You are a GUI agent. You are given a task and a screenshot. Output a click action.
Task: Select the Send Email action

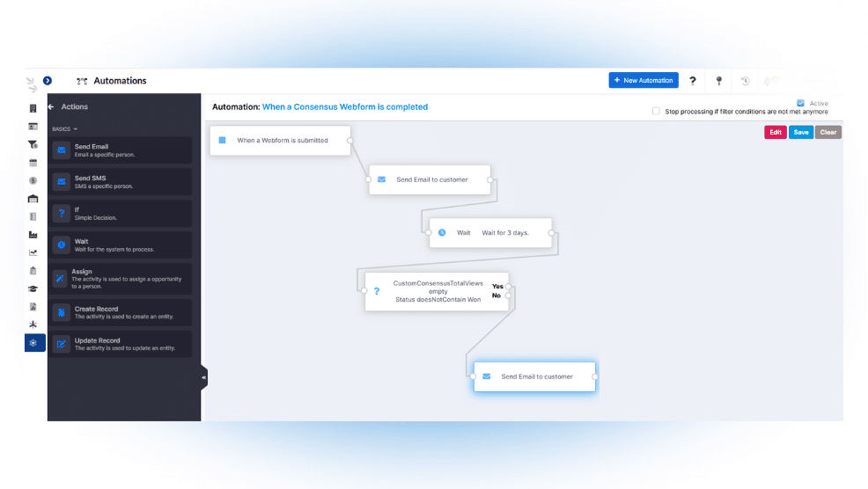pos(121,150)
